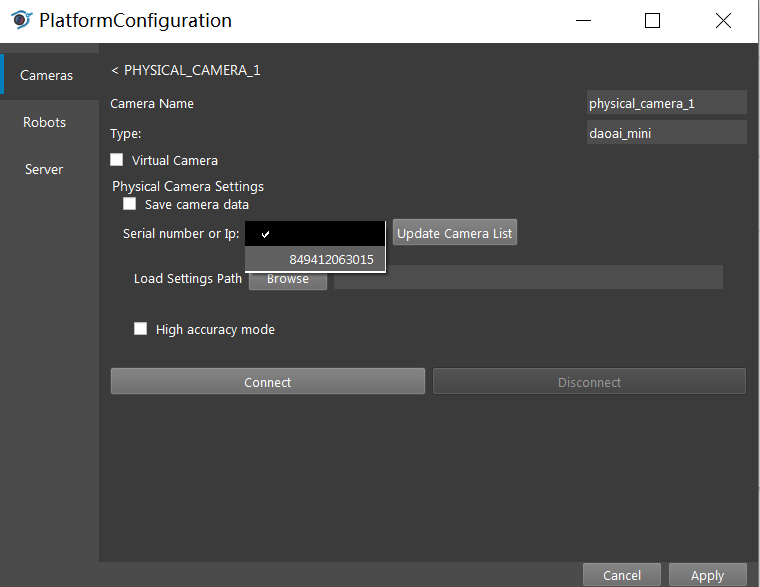The width and height of the screenshot is (760, 587).
Task: Enable High accuracy mode checkbox
Action: (x=141, y=329)
